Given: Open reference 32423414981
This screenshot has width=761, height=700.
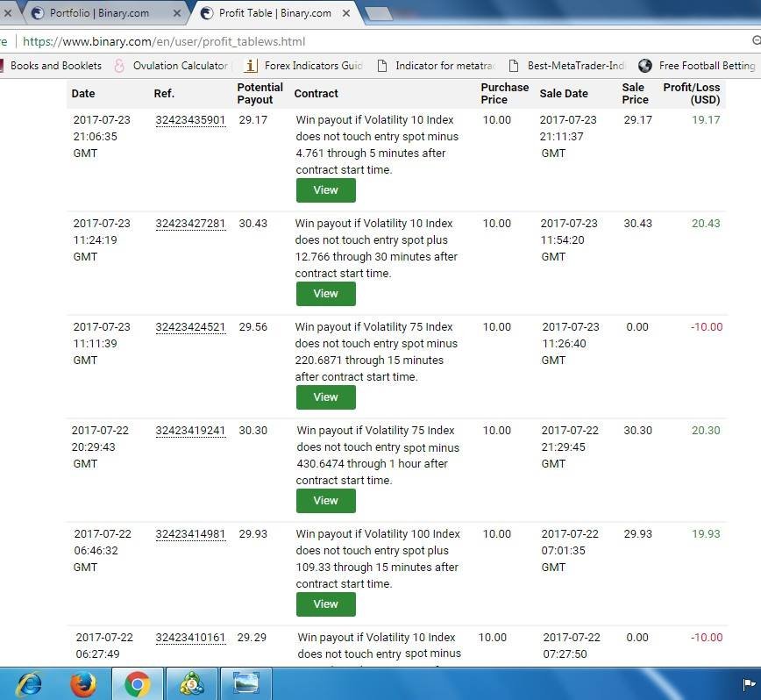Looking at the screenshot, I should click(191, 533).
